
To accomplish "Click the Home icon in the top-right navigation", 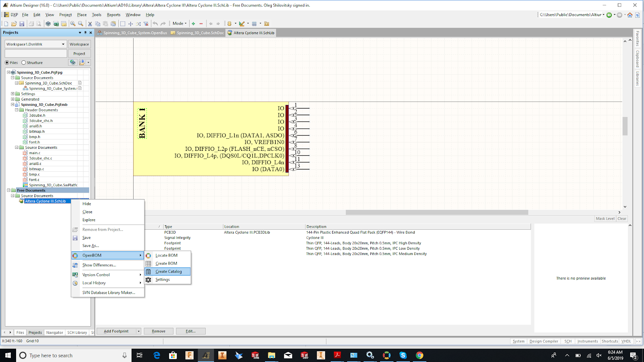I will (630, 15).
